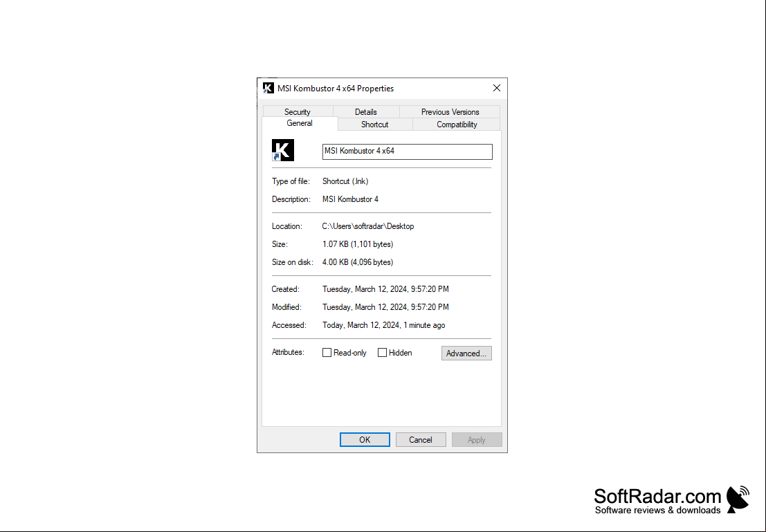Open the Details tab
This screenshot has height=532, width=766.
point(365,112)
